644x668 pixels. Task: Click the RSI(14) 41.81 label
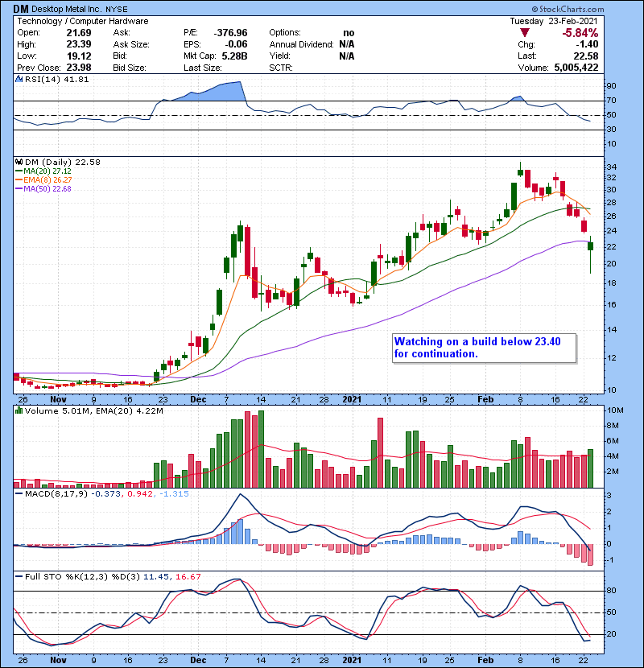[x=57, y=79]
